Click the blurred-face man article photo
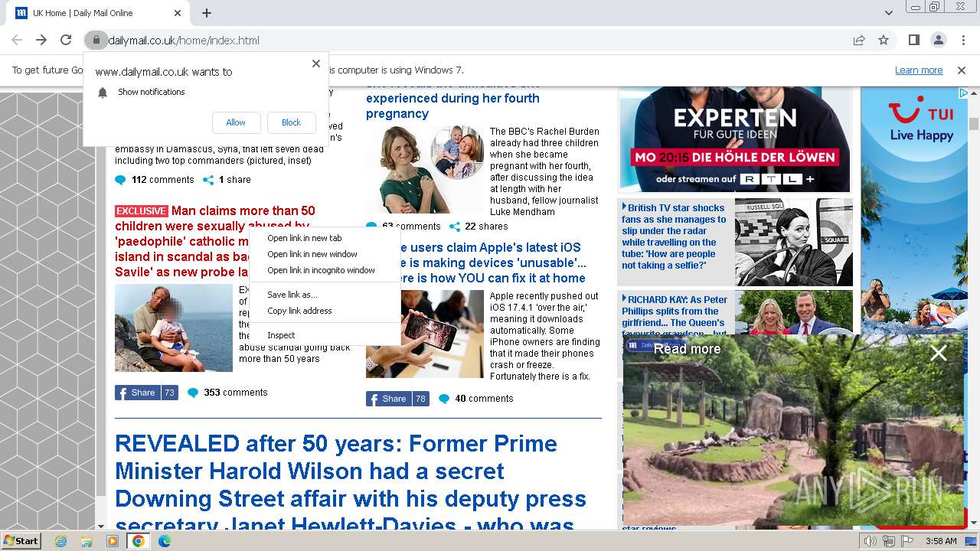The width and height of the screenshot is (980, 551). [x=174, y=328]
